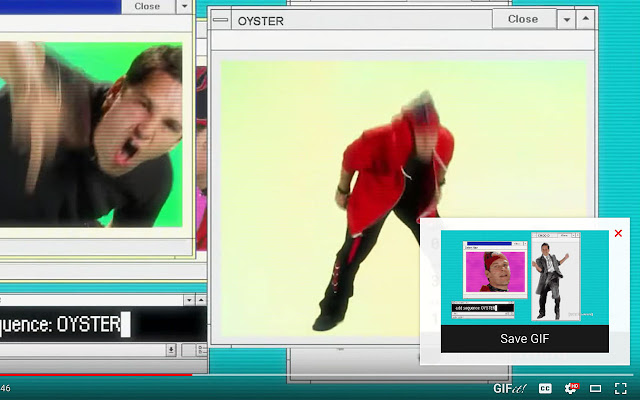Click the OYSTER window title bar
The height and width of the screenshot is (400, 640).
pyautogui.click(x=361, y=20)
